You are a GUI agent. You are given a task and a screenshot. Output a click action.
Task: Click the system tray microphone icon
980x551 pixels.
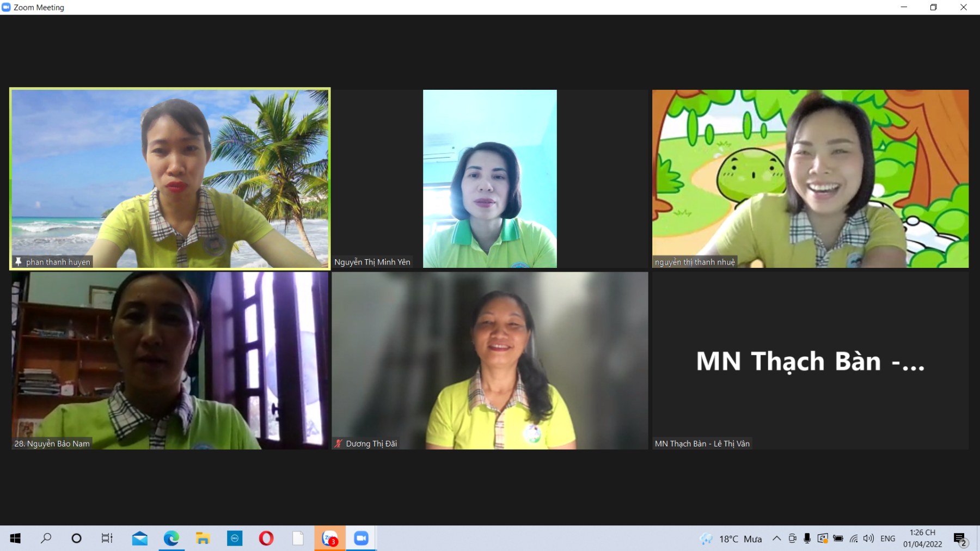click(x=807, y=538)
